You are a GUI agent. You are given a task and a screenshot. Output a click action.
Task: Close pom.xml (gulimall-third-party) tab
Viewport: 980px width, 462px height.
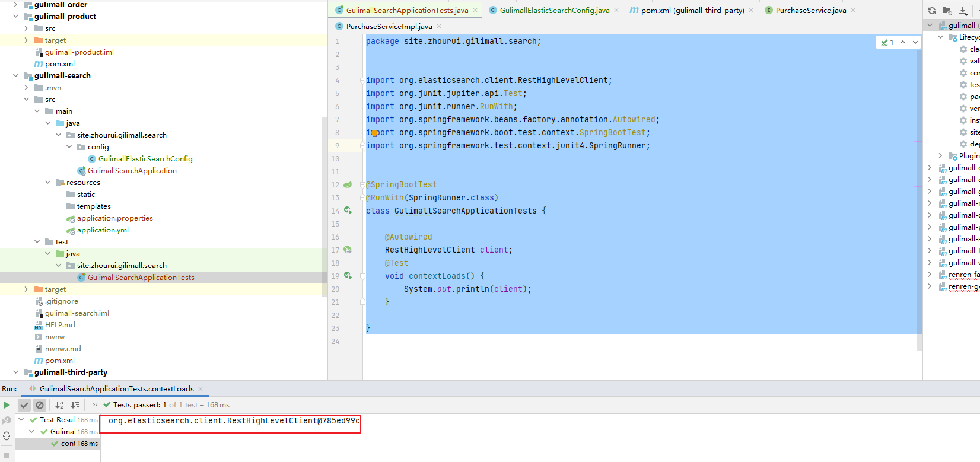point(751,10)
